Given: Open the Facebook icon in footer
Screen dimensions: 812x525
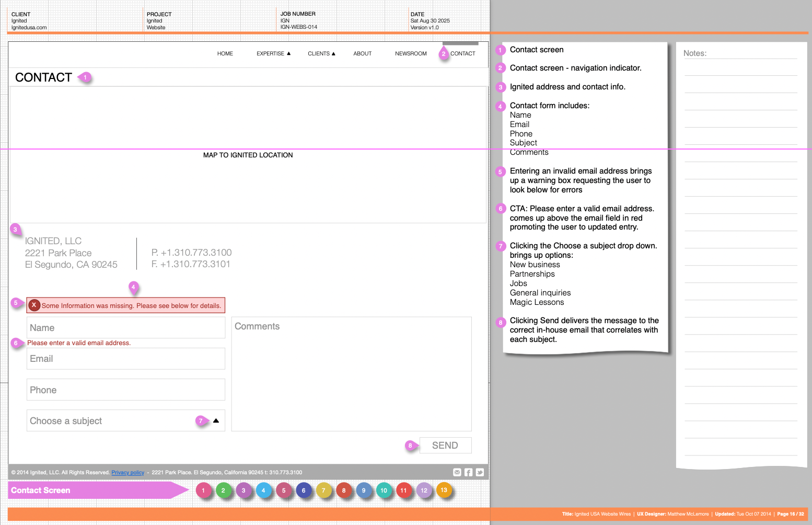Looking at the screenshot, I should click(x=469, y=472).
